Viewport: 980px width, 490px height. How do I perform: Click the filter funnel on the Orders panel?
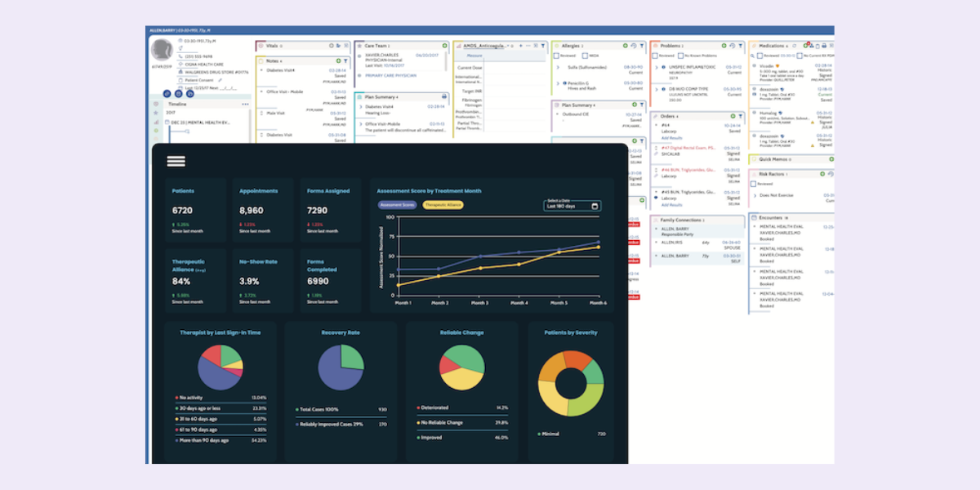coord(741,117)
